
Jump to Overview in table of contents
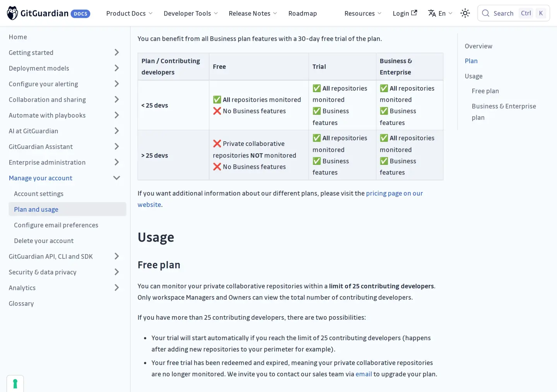tap(478, 46)
